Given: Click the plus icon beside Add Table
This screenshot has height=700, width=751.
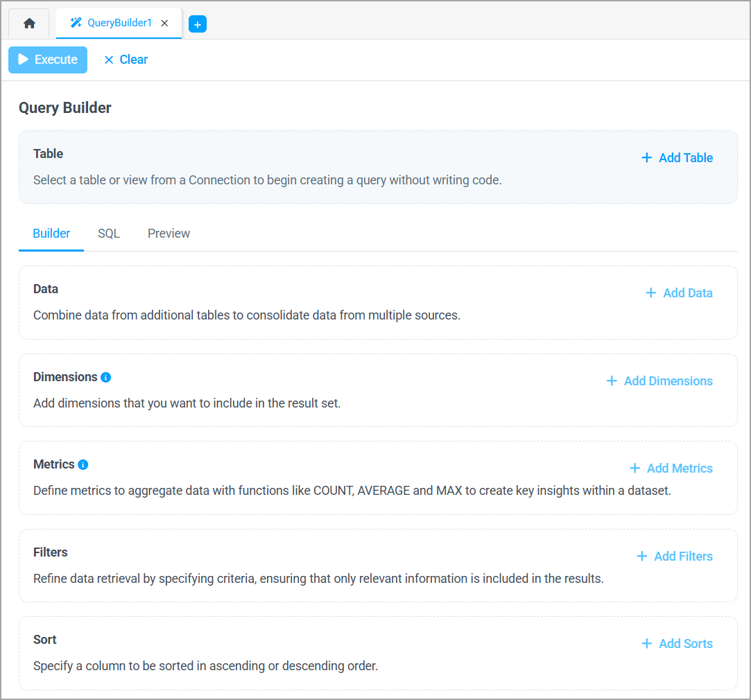Looking at the screenshot, I should coord(647,158).
